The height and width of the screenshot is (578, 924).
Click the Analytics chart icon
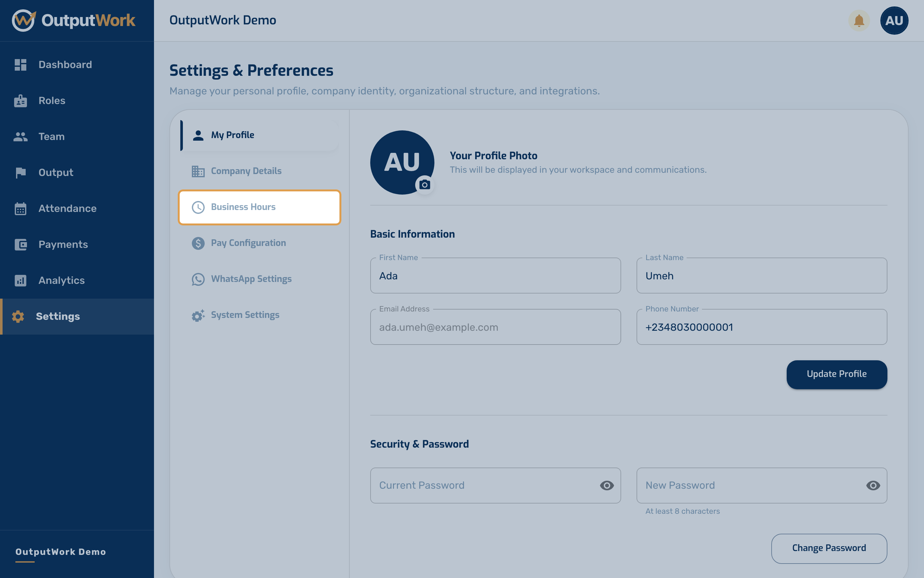point(21,280)
